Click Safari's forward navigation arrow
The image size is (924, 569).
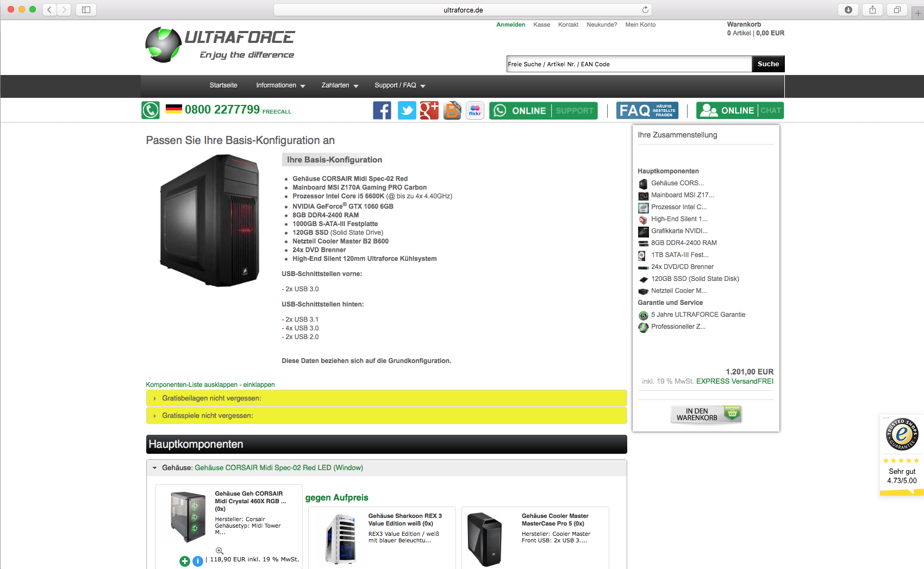64,10
